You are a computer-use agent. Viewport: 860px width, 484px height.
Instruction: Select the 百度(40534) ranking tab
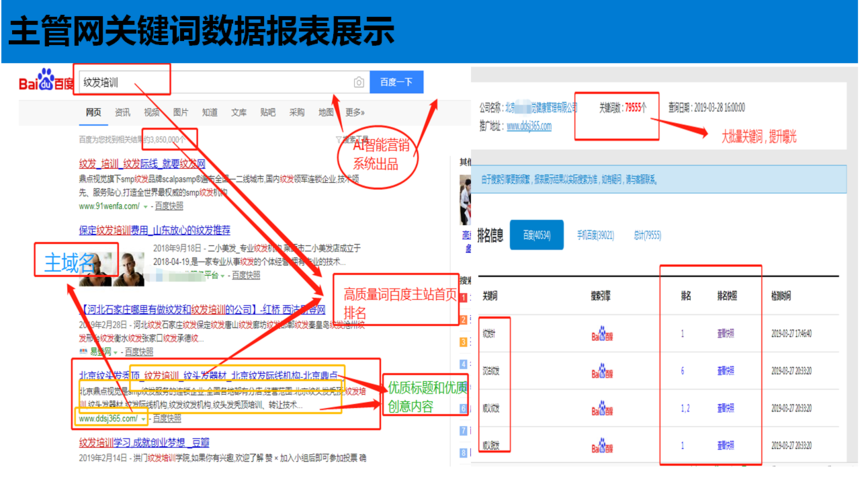coord(536,235)
